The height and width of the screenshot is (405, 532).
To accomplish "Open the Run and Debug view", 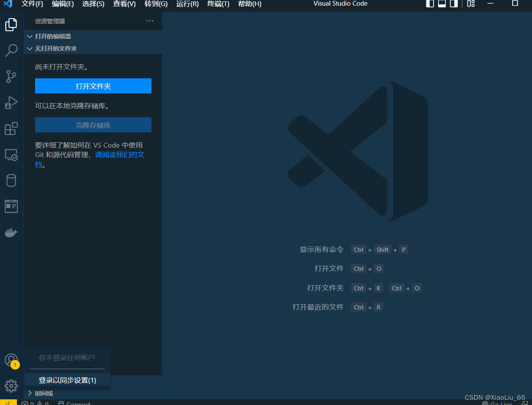I will (x=11, y=103).
